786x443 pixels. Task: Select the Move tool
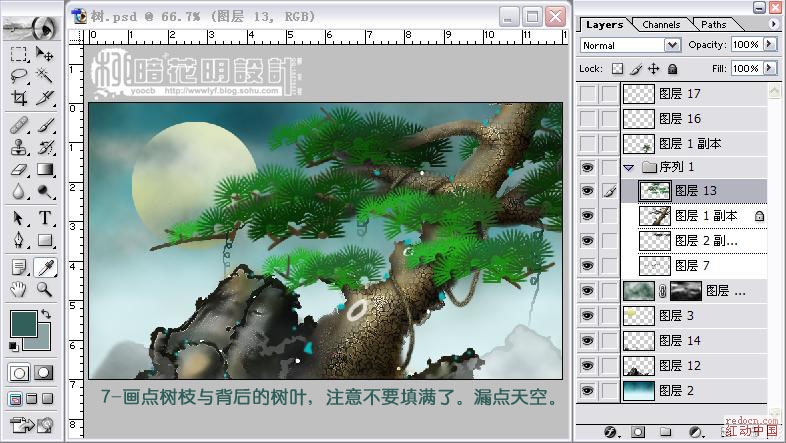(x=45, y=54)
